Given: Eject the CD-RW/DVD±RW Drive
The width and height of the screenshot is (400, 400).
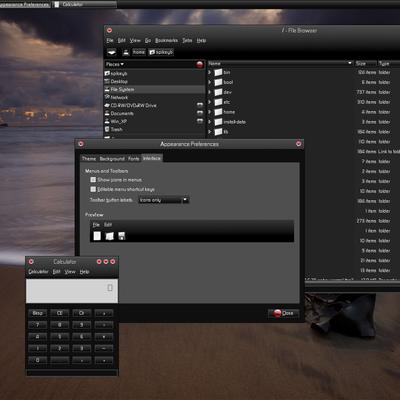Looking at the screenshot, I should [x=200, y=105].
